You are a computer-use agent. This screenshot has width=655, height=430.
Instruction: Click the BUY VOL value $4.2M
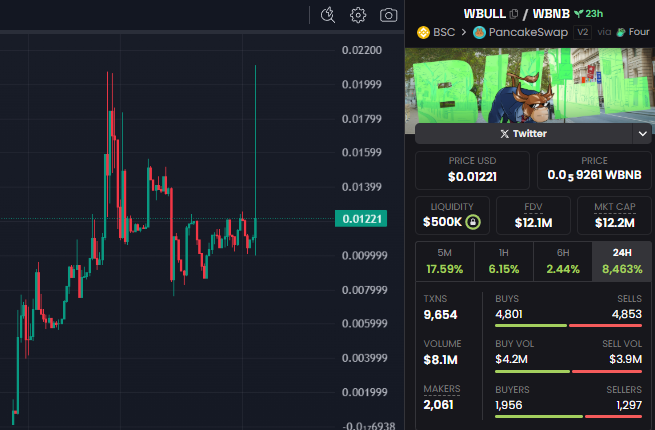[511, 359]
